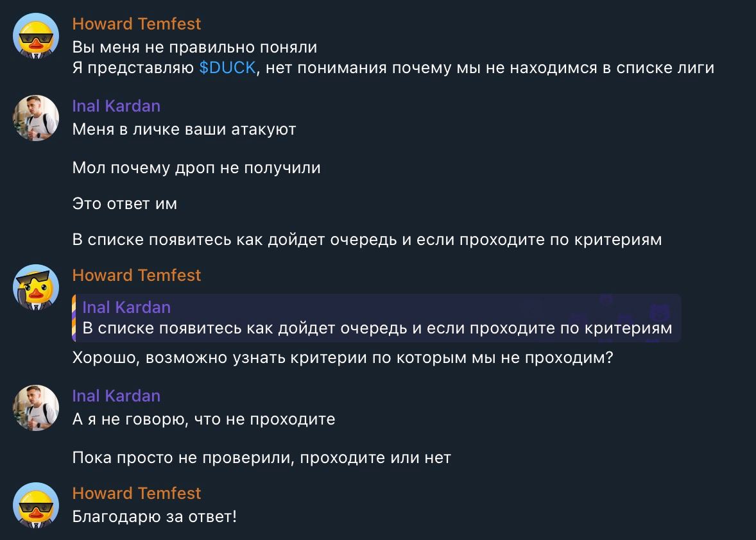The width and height of the screenshot is (756, 540).
Task: Click Inal Kardan name above 'Меня в личке ваши атакуют'
Action: pyautogui.click(x=116, y=106)
